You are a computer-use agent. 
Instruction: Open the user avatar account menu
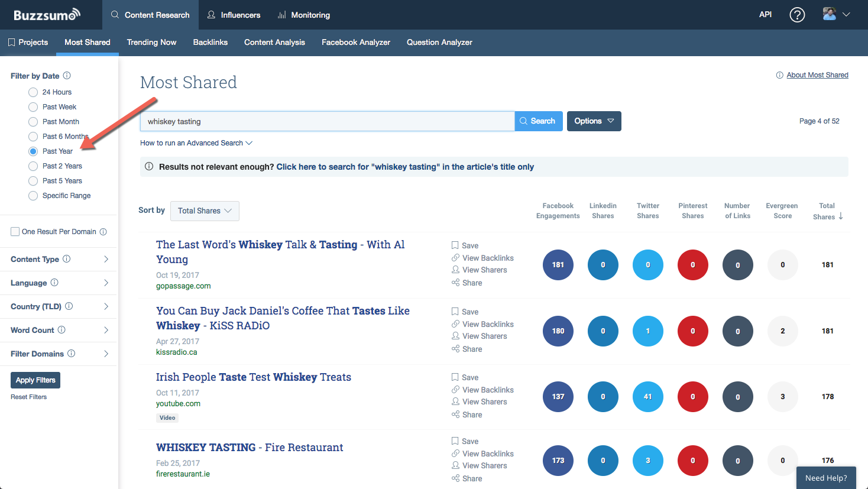(836, 15)
